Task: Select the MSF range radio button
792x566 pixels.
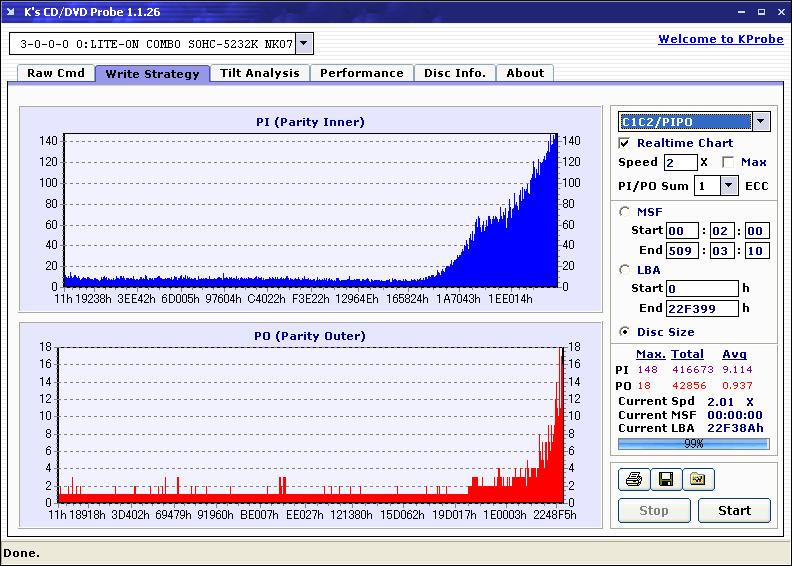Action: [624, 212]
